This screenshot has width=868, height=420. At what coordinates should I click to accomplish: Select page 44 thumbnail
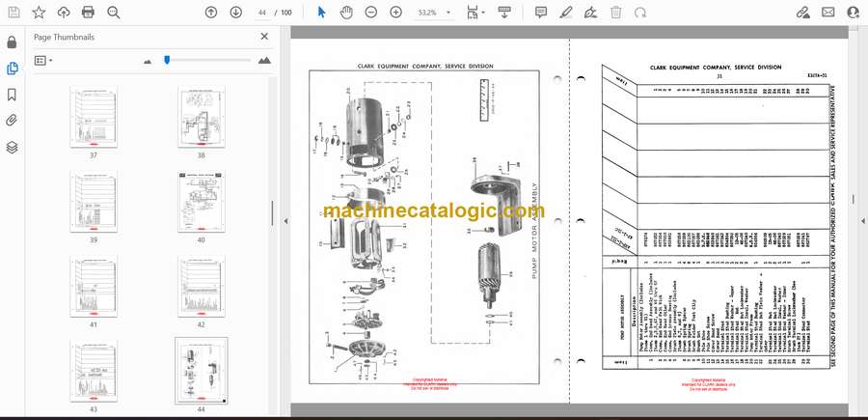201,371
